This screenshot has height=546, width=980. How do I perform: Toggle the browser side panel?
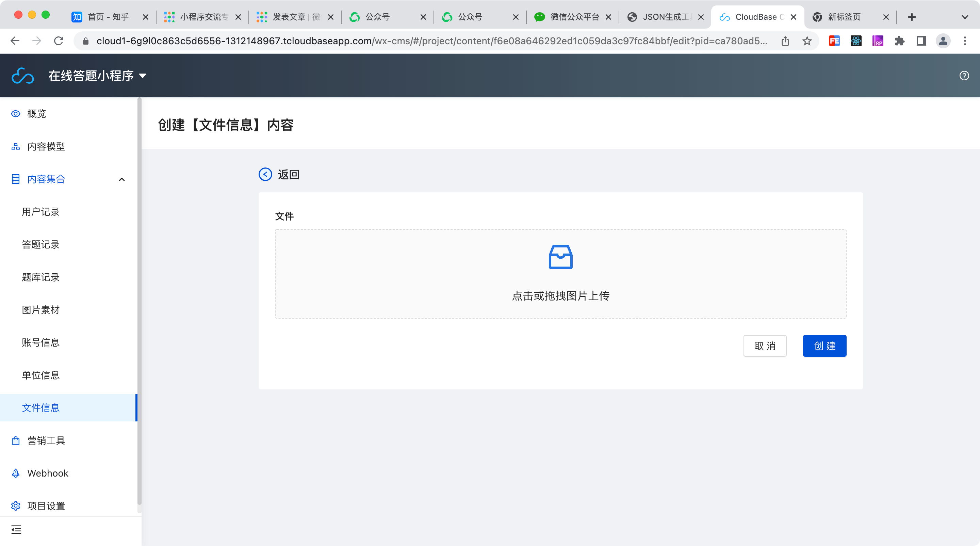click(921, 41)
